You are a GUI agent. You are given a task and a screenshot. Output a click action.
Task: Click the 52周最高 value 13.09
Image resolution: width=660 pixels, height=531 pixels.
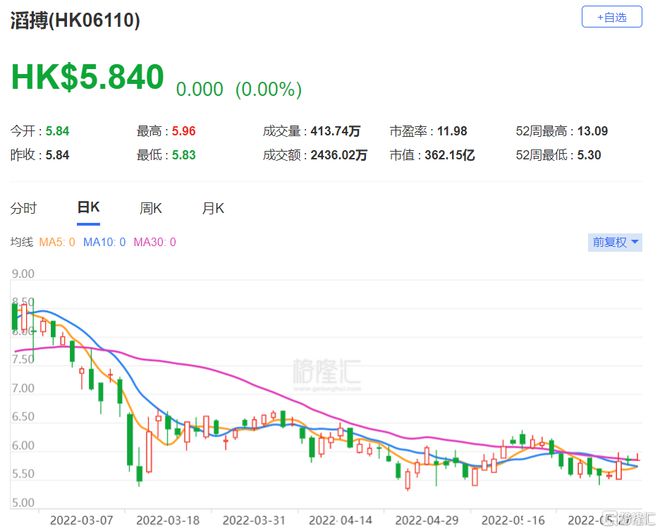click(x=593, y=131)
